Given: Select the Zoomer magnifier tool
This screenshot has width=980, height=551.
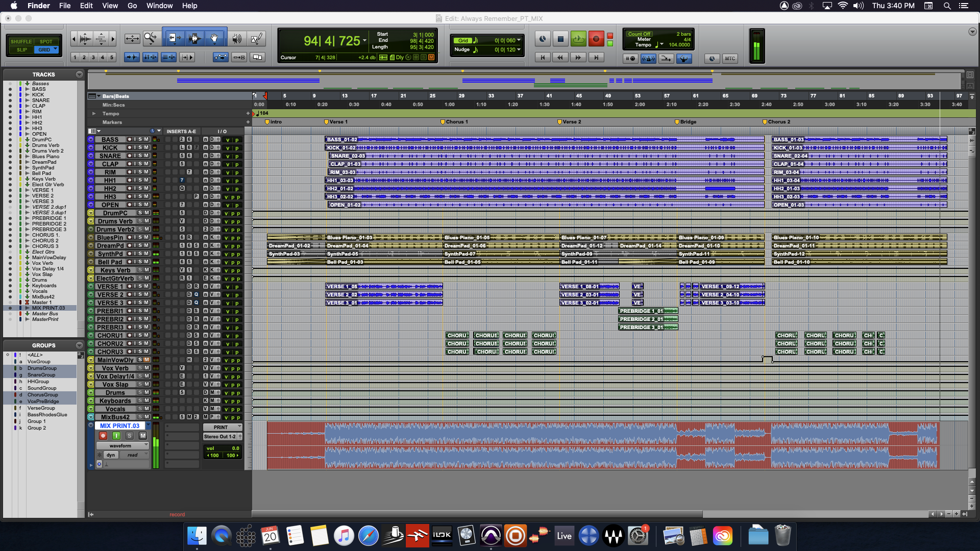Looking at the screenshot, I should 151,38.
